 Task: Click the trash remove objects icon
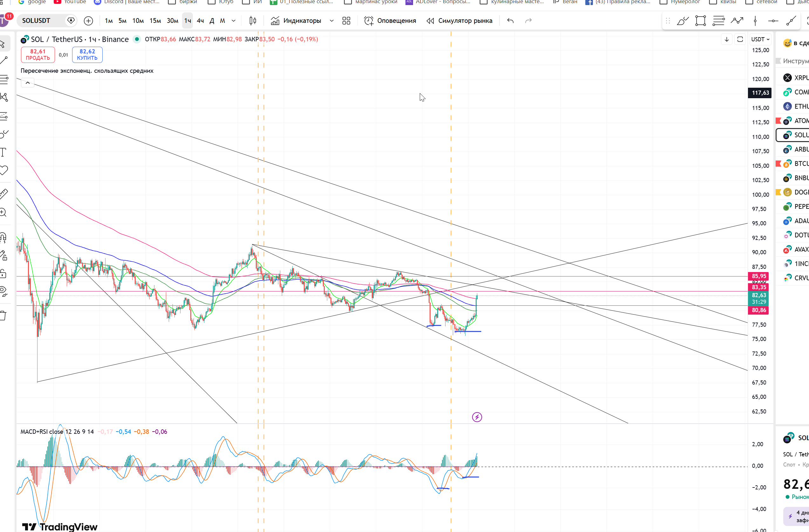click(x=3, y=316)
